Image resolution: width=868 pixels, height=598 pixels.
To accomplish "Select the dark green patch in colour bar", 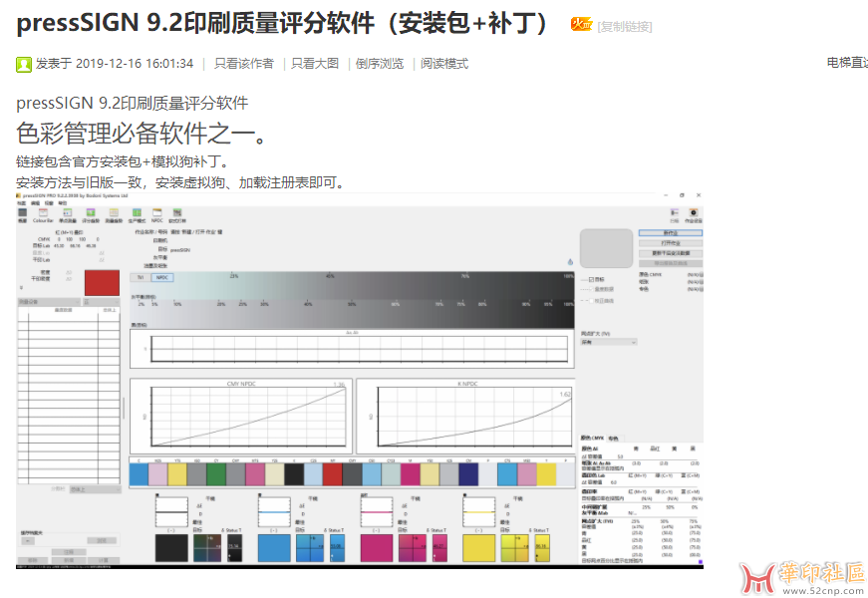I will click(216, 474).
